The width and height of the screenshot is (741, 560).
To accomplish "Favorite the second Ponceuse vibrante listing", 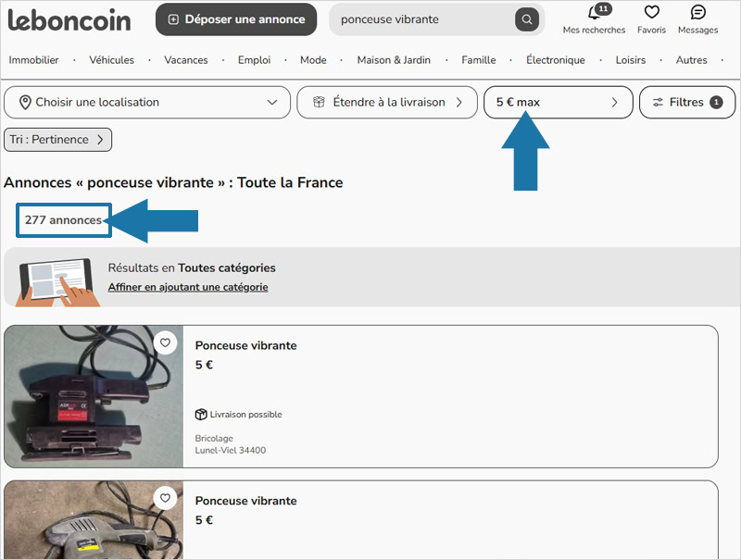I will pyautogui.click(x=165, y=498).
